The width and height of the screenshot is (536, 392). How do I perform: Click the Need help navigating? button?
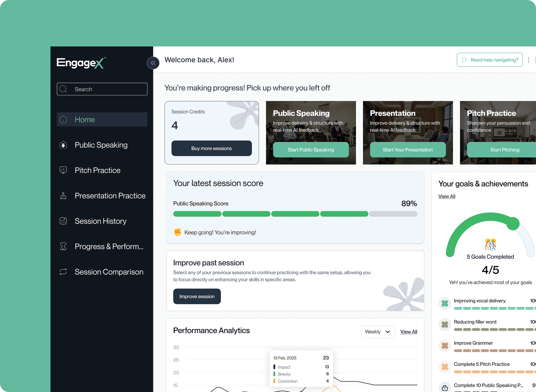(490, 60)
